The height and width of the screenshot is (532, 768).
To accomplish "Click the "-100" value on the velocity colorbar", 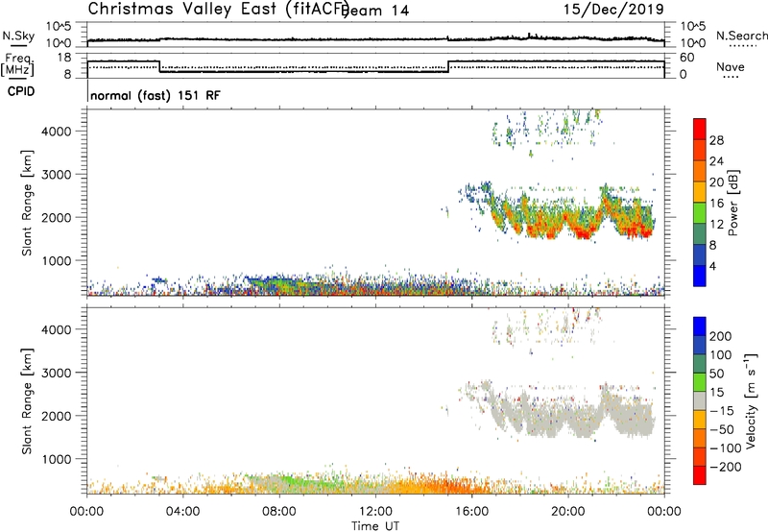I will pyautogui.click(x=725, y=448).
